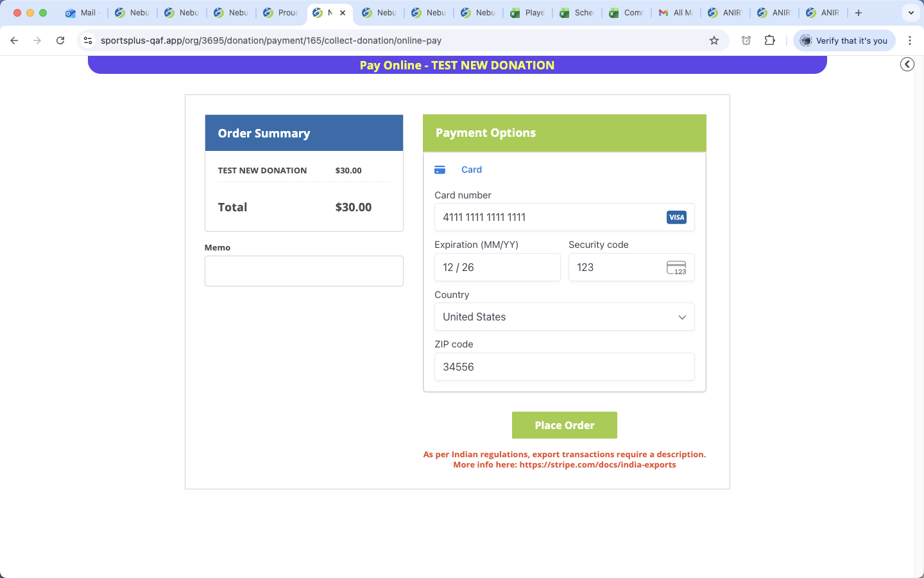
Task: Click the site information icon in address bar
Action: 89,40
